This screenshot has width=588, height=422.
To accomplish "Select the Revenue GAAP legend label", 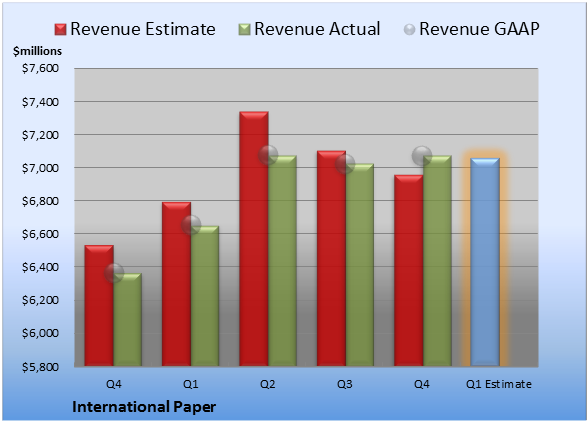I will click(x=479, y=29).
